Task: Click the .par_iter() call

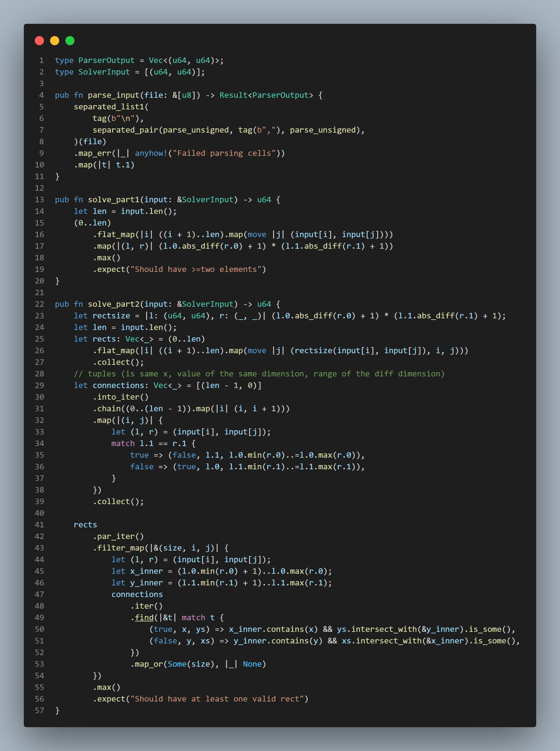Action: (118, 536)
